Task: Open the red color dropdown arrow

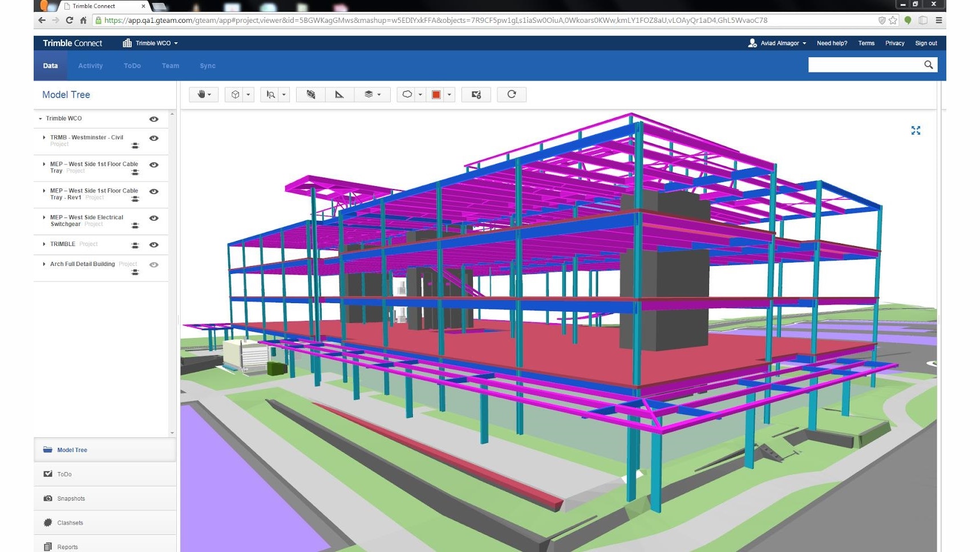Action: pyautogui.click(x=449, y=95)
